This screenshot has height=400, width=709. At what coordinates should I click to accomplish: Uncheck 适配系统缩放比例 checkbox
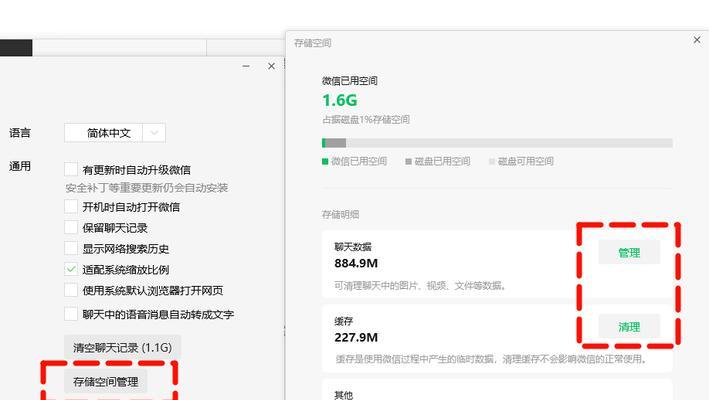click(x=71, y=269)
